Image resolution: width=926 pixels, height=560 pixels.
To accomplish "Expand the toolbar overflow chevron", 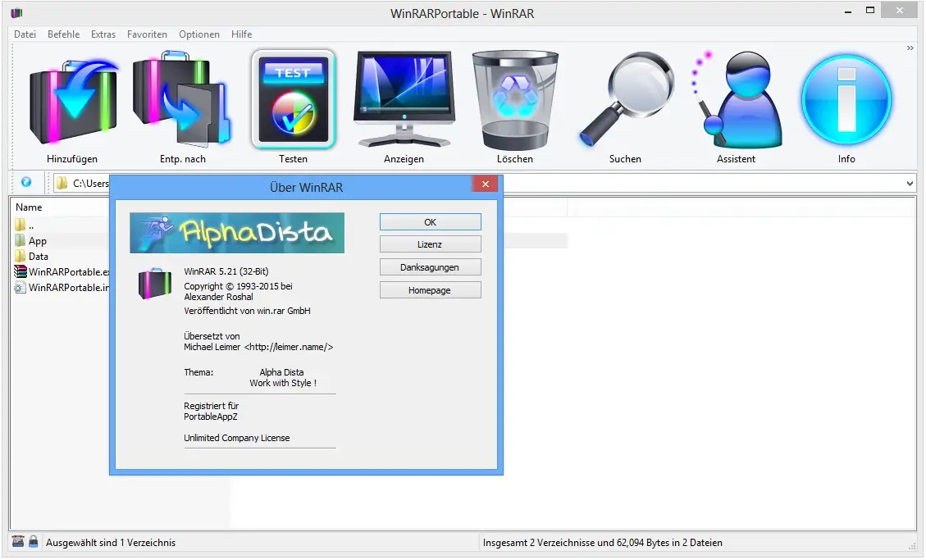I will 910,48.
